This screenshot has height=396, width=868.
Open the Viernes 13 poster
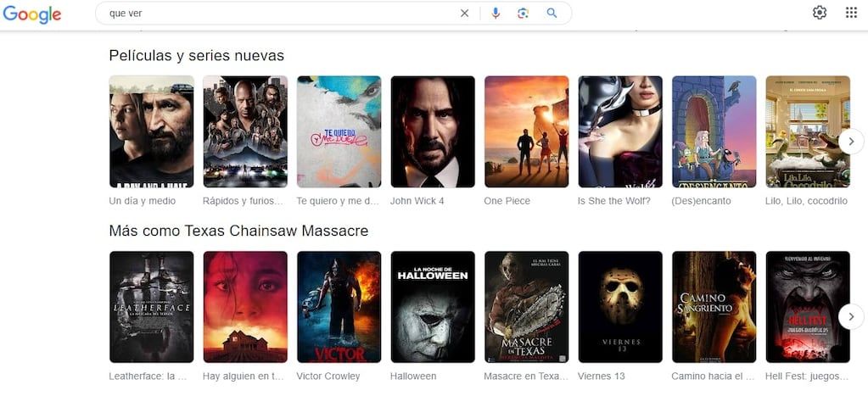[x=620, y=307]
